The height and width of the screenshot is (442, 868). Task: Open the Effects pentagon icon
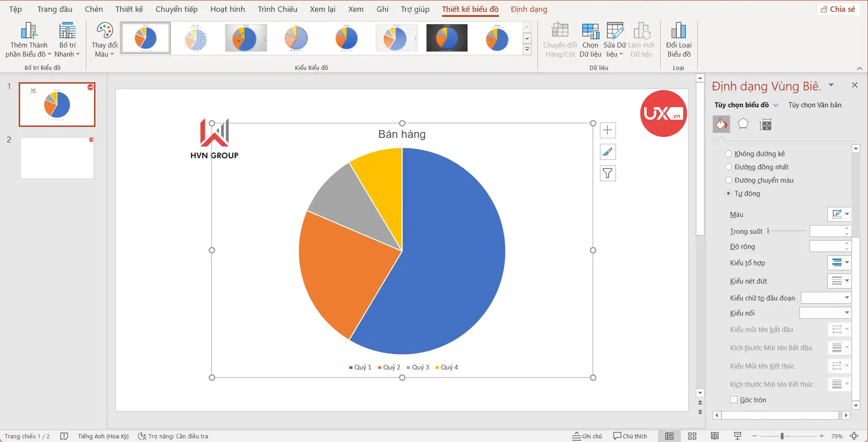(x=743, y=124)
